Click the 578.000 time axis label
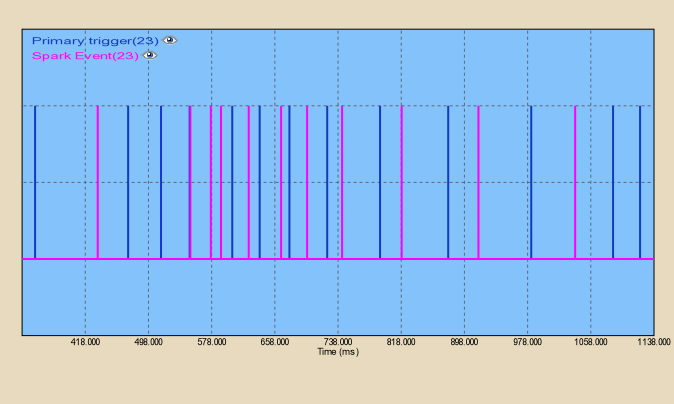 click(x=211, y=342)
